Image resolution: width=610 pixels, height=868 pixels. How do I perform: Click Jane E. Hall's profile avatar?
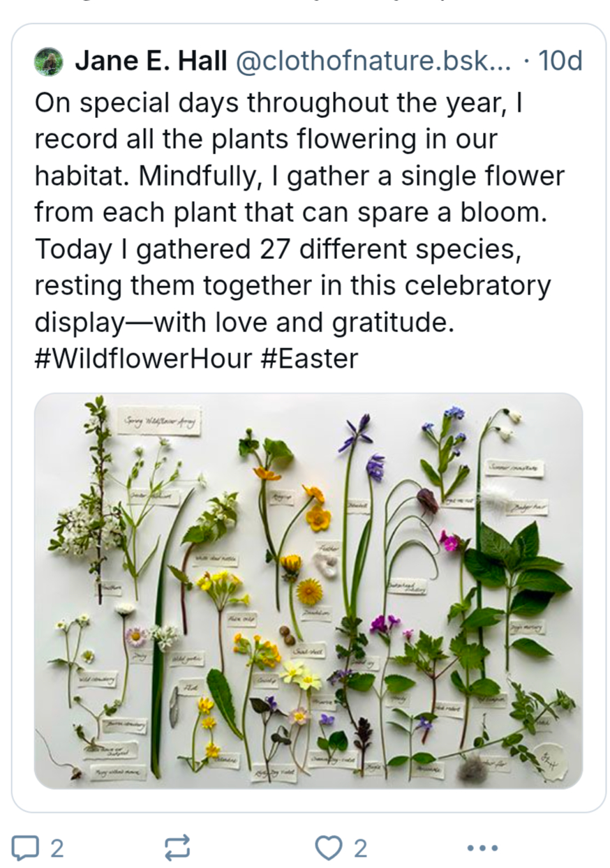click(49, 62)
